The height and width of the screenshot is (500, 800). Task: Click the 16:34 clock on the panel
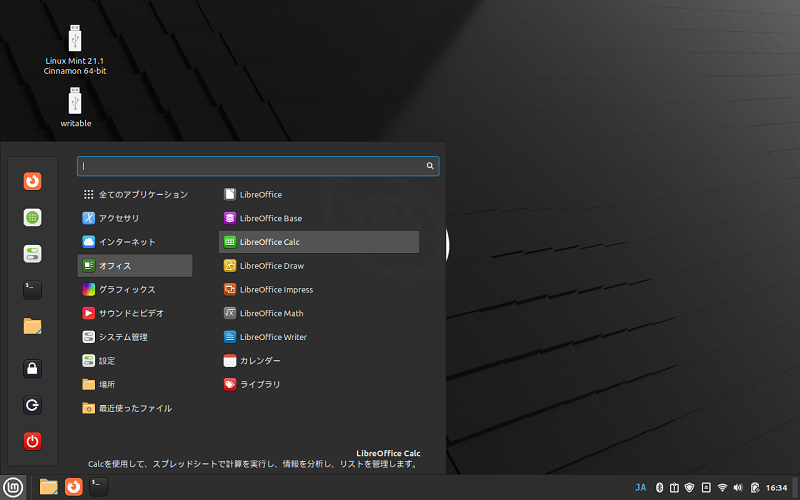(776, 488)
